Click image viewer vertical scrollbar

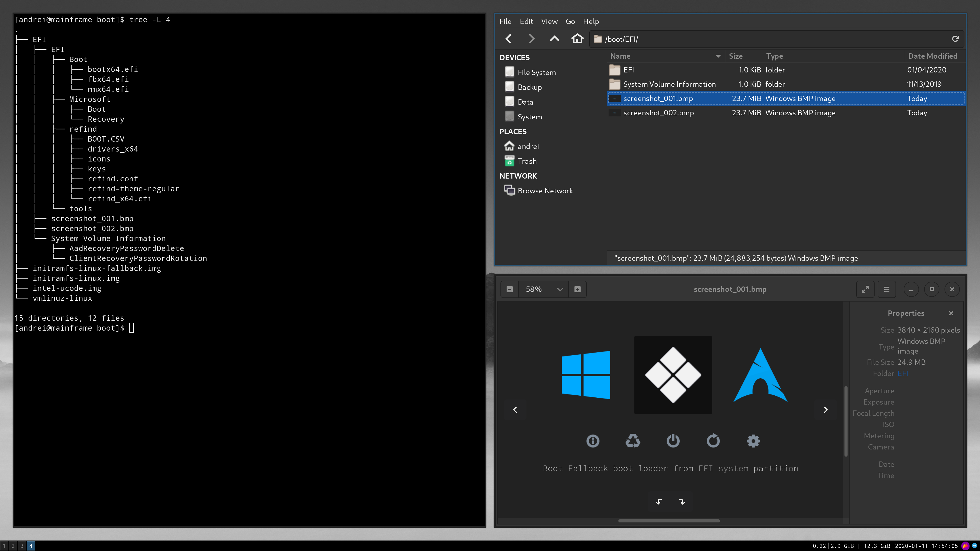846,421
